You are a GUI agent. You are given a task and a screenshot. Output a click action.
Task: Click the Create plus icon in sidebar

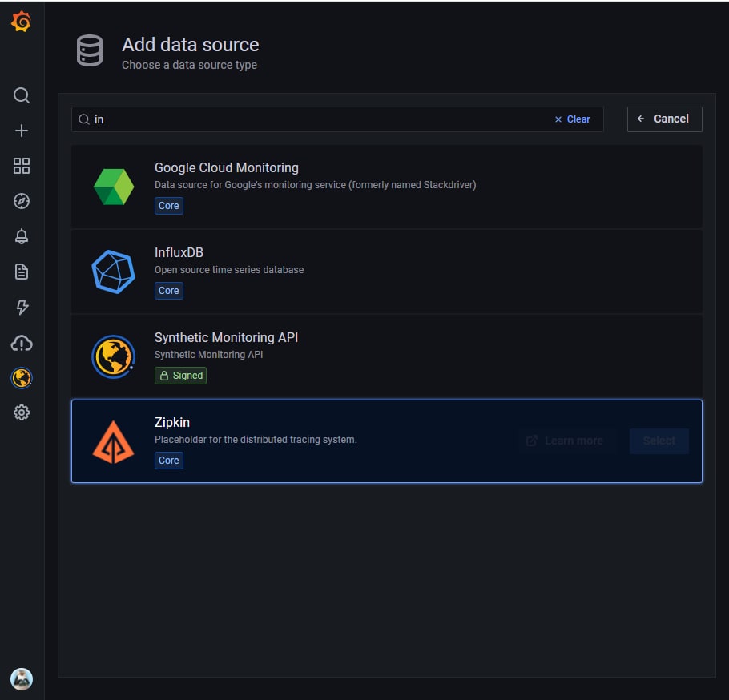[x=22, y=131]
